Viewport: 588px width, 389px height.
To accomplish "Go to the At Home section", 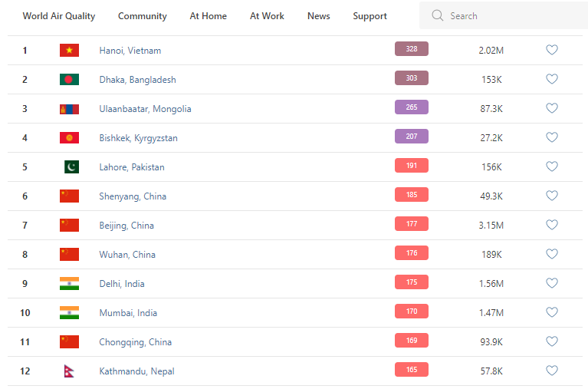I will click(x=209, y=16).
